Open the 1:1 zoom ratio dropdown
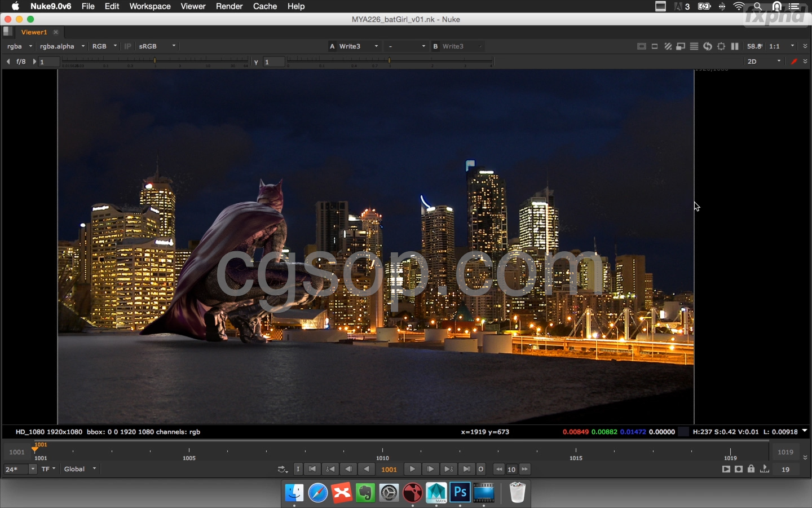Image resolution: width=812 pixels, height=508 pixels. [x=783, y=46]
